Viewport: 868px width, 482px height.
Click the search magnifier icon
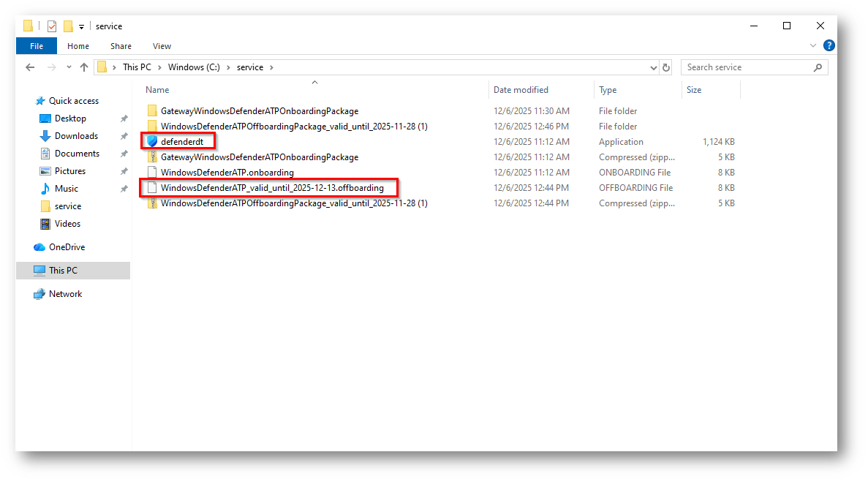[818, 67]
